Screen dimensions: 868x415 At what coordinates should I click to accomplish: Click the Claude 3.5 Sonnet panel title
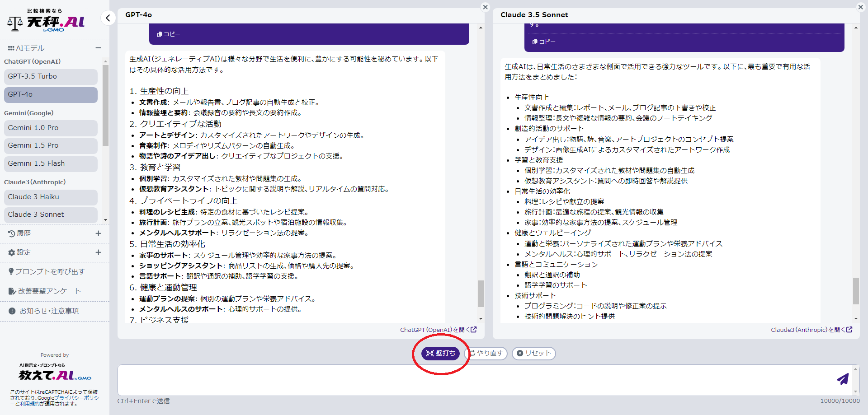[534, 15]
